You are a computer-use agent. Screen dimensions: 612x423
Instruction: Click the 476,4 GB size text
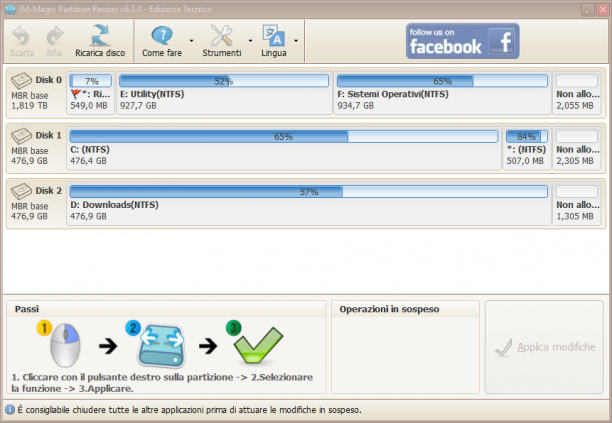88,161
